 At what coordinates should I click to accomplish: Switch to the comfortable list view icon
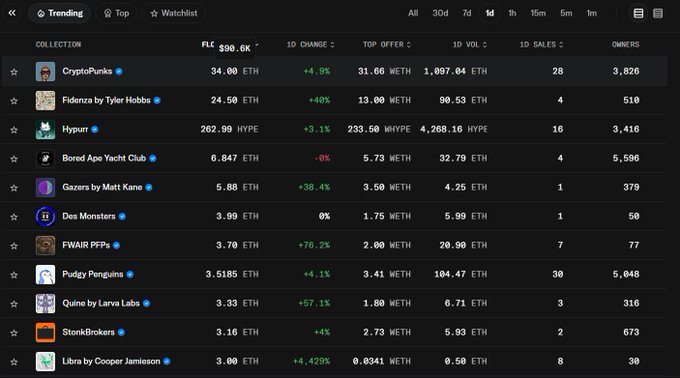pos(638,13)
